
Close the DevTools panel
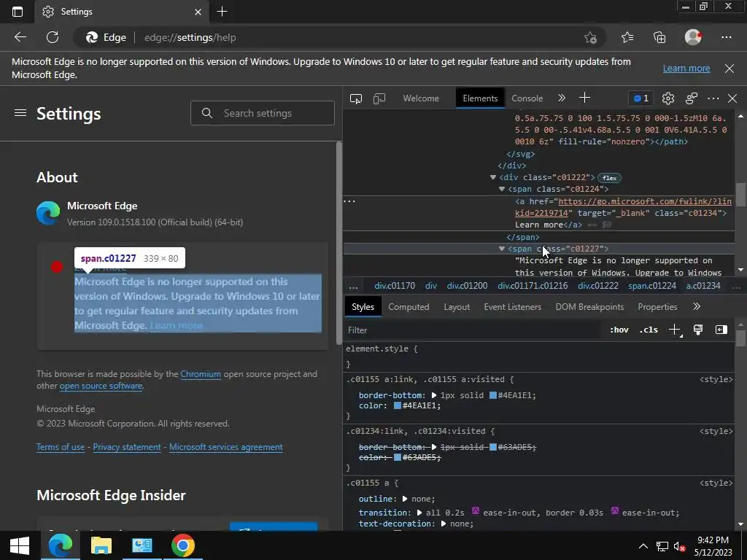[732, 98]
